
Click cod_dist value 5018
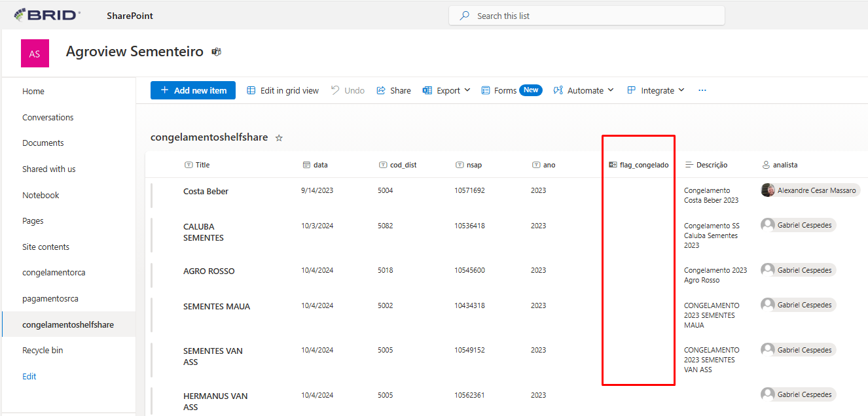pos(386,271)
